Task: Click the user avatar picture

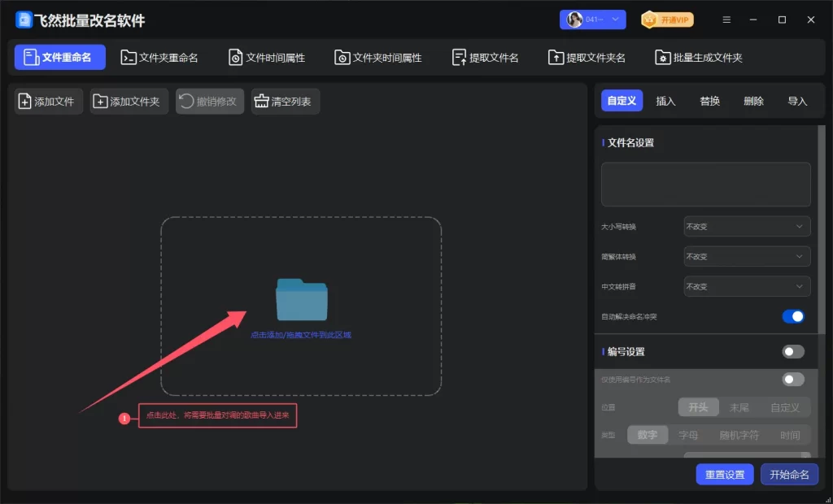Action: click(574, 20)
